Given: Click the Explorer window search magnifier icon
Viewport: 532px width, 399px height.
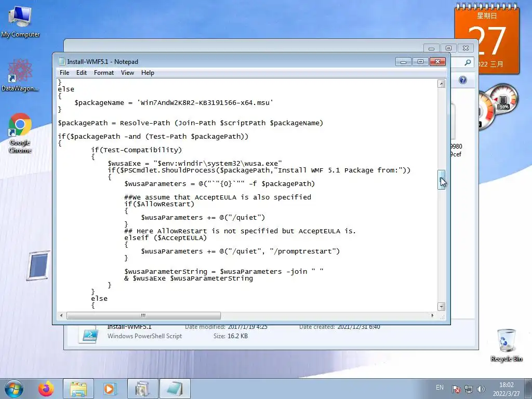Looking at the screenshot, I should pos(468,62).
